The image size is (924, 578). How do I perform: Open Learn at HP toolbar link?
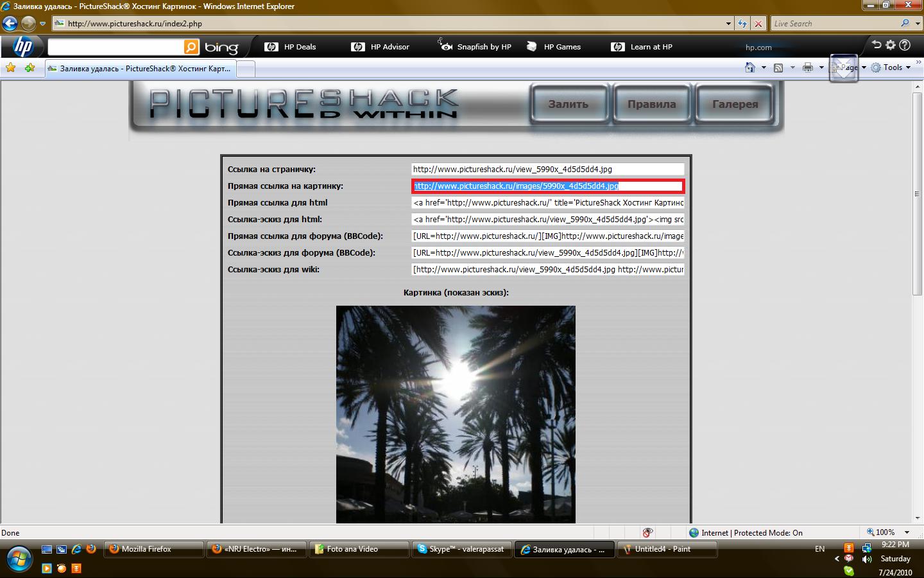click(x=642, y=47)
